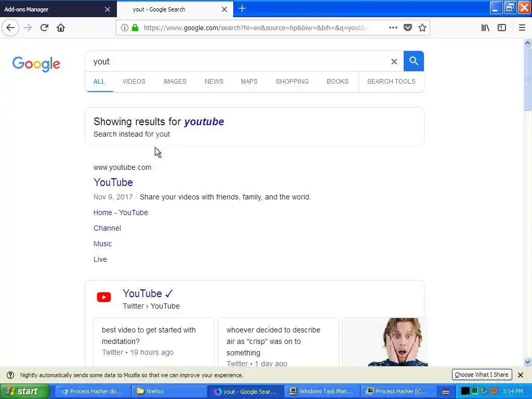532x399 pixels.
Task: Search instead for 'yout'
Action: (x=163, y=134)
